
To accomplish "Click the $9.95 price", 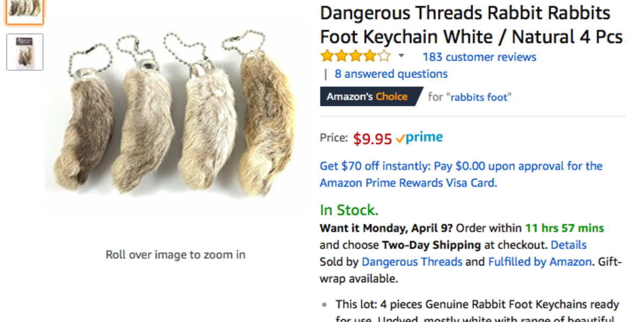I will click(372, 139).
